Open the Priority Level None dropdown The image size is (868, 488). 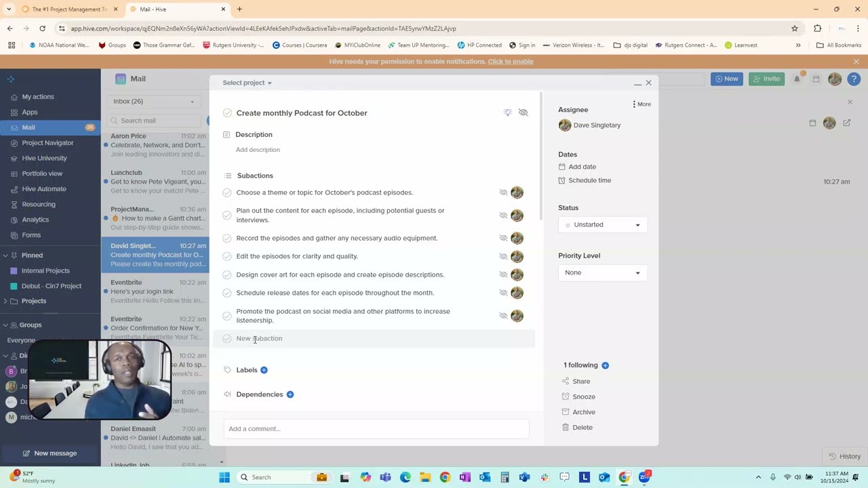click(x=602, y=272)
